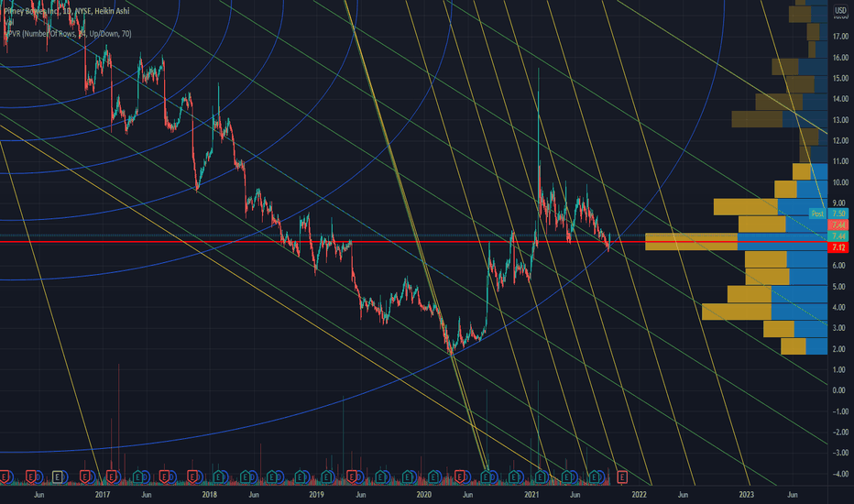
Task: Click the 12.00 price axis label
Action: click(840, 140)
